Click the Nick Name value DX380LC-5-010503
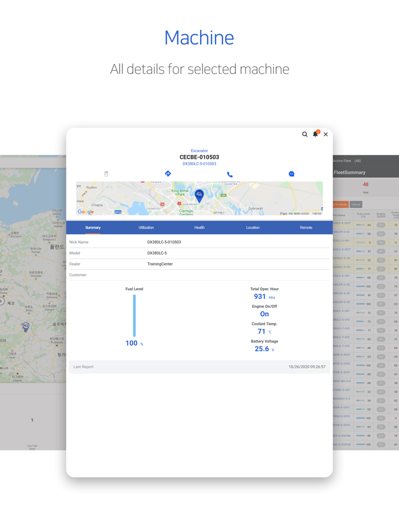 point(164,242)
